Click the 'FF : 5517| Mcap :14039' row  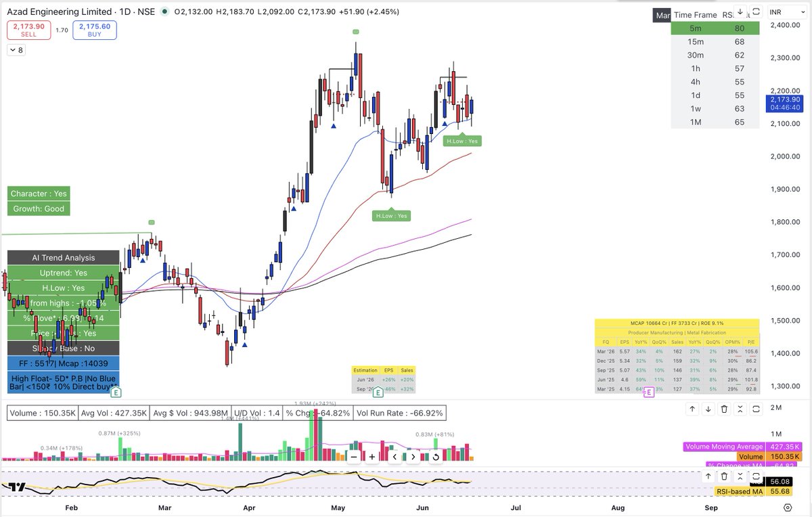click(64, 363)
